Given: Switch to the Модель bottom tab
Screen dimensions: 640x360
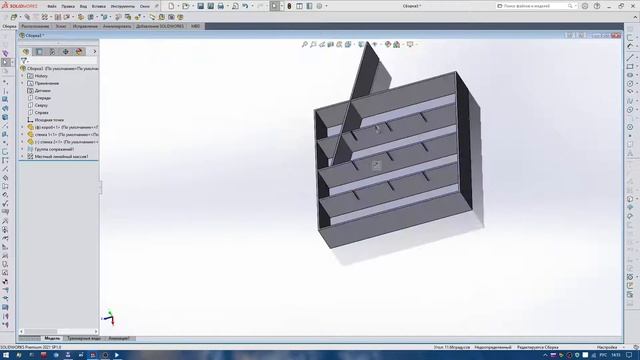Looking at the screenshot, I should 52,338.
